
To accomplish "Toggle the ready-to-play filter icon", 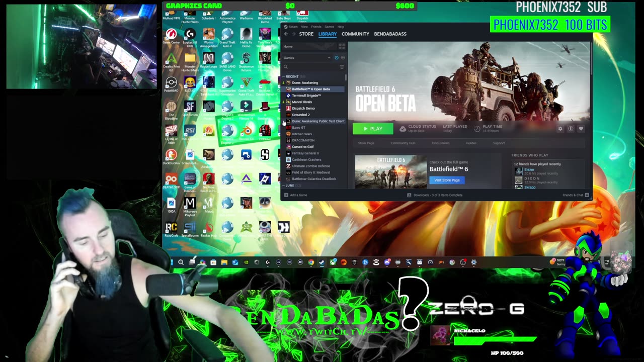I will pyautogui.click(x=343, y=58).
